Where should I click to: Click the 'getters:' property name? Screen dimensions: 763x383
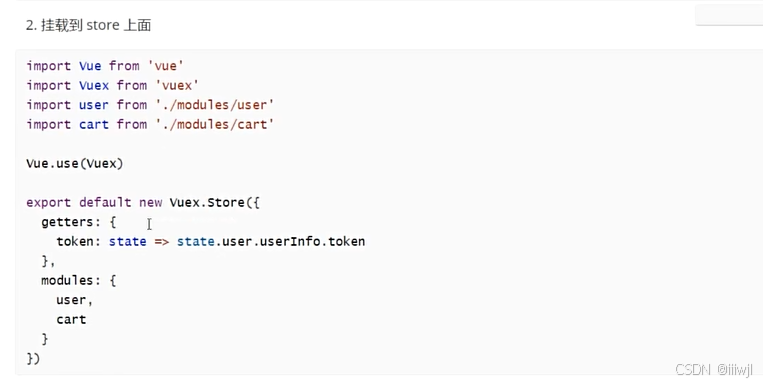pyautogui.click(x=71, y=222)
